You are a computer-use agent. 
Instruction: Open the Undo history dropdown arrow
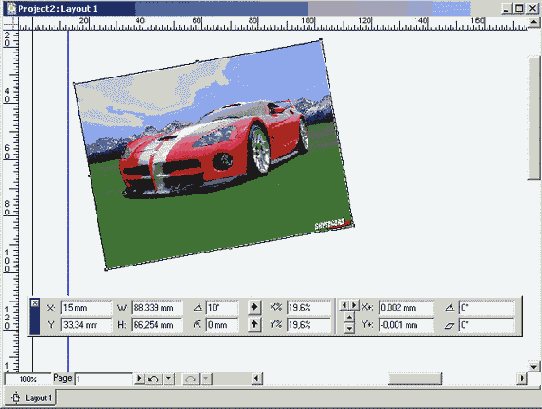click(x=169, y=379)
